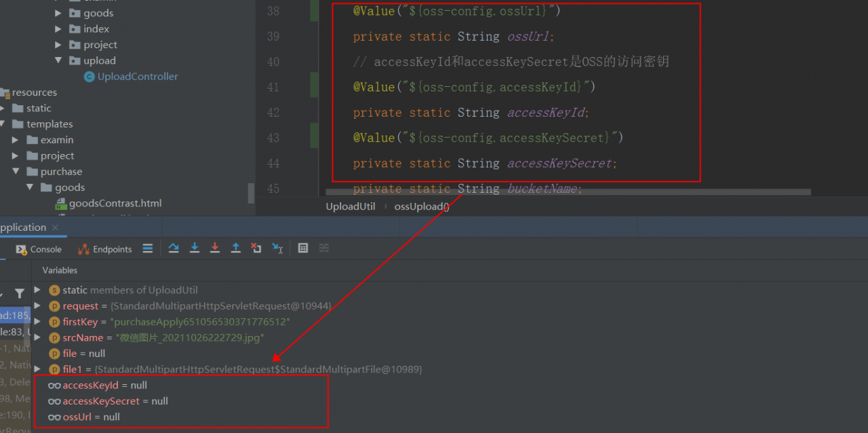Click the Step Into debug icon
The width and height of the screenshot is (868, 433).
(195, 248)
